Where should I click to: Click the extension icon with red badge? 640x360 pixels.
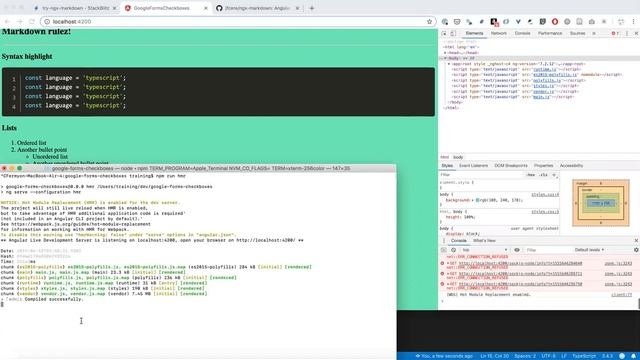(494, 22)
